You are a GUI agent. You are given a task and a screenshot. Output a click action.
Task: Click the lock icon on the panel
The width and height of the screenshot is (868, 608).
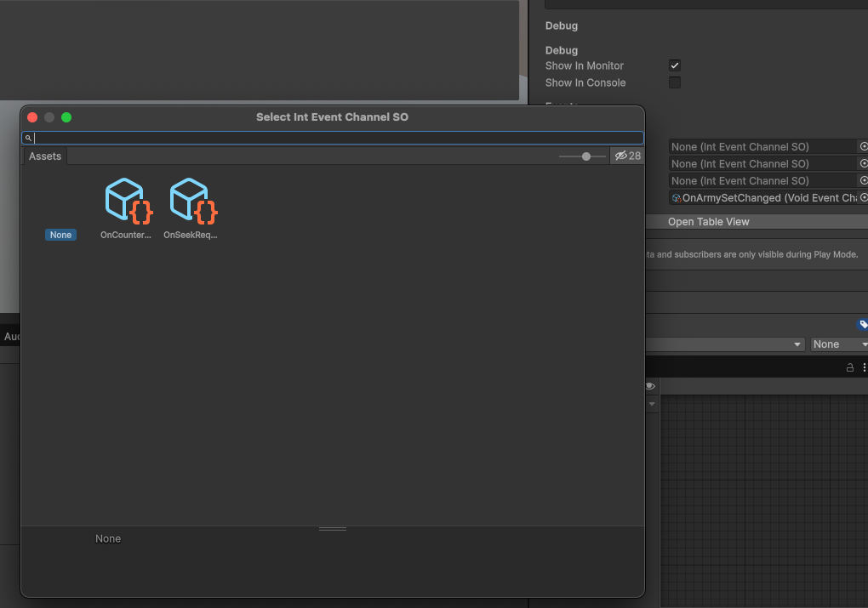849,367
